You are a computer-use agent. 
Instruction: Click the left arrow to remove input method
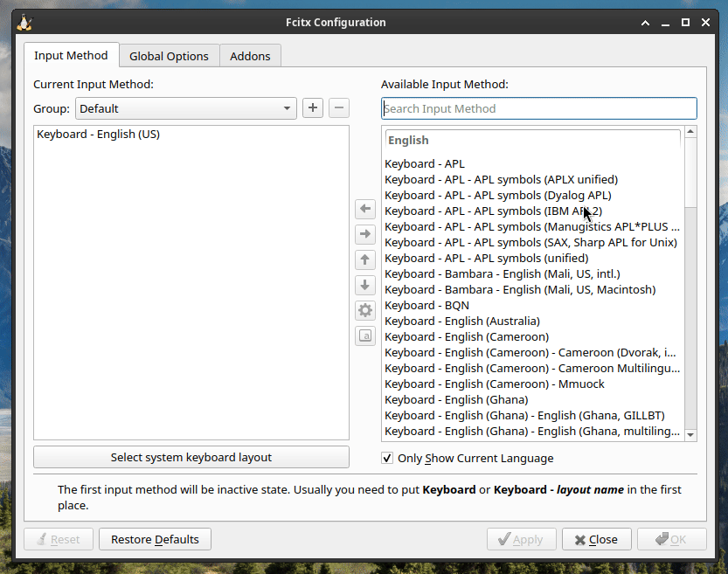[x=364, y=209]
